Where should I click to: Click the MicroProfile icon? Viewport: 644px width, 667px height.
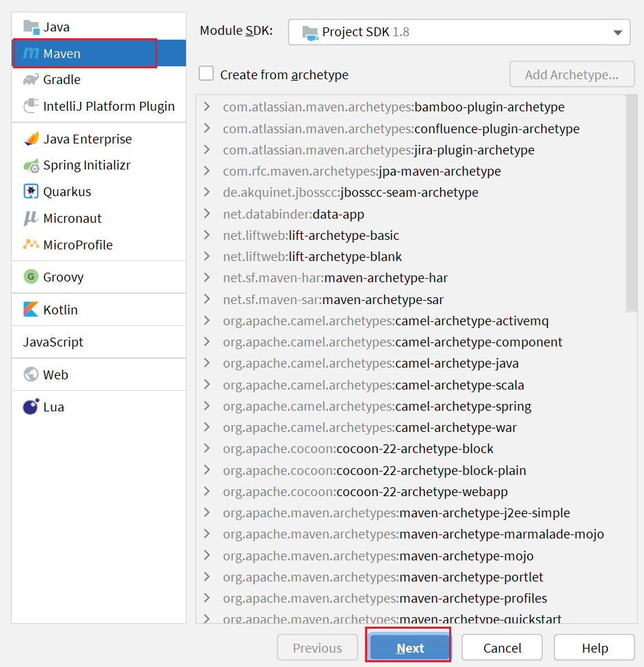coord(31,245)
